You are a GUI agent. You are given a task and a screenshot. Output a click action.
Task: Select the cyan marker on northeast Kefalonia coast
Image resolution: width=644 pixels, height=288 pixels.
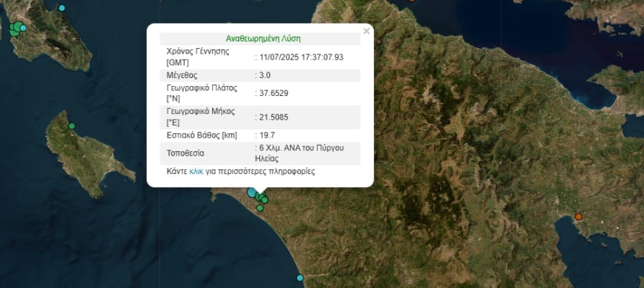pos(62,8)
